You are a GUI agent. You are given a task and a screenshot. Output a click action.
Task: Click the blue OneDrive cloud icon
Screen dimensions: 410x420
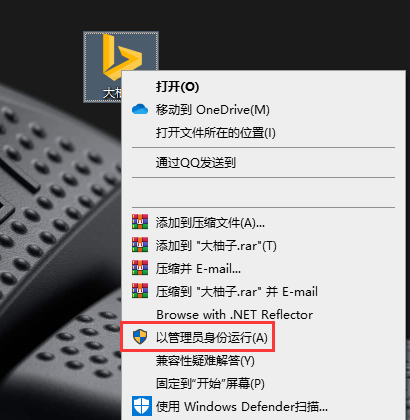coord(140,109)
